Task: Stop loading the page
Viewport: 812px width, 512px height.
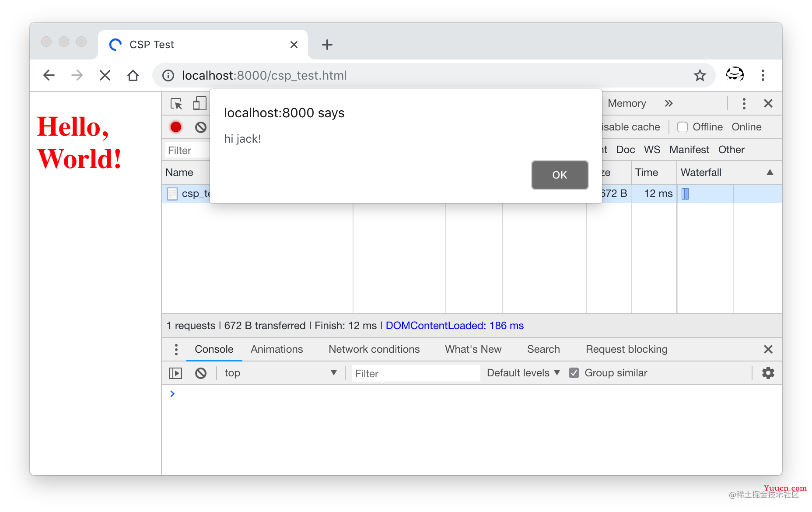Action: coord(105,75)
